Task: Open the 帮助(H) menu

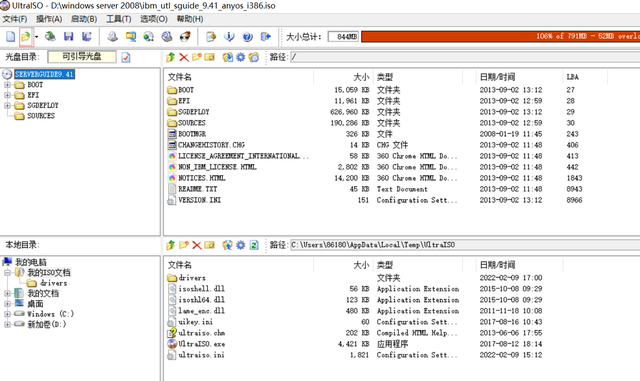Action: tap(190, 19)
